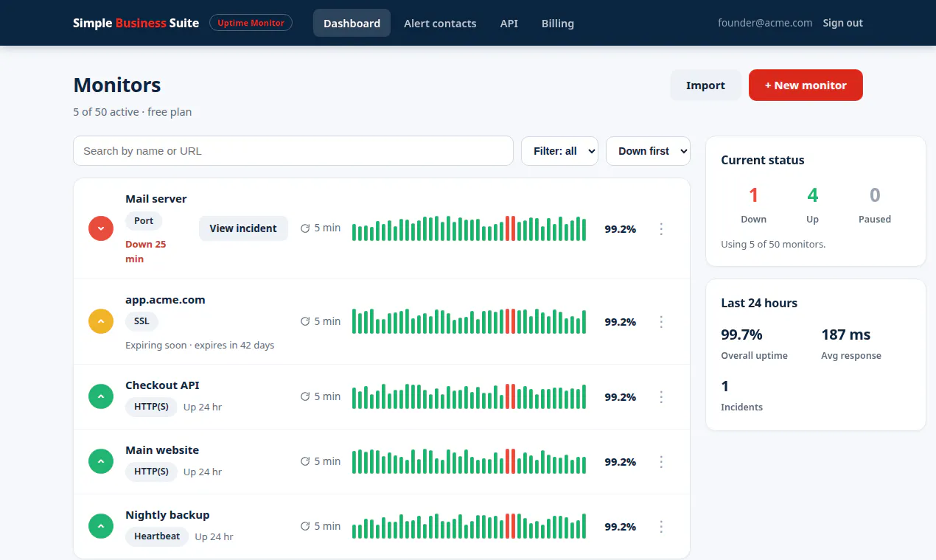Open the Checkout API monitor name
This screenshot has width=936, height=560.
(162, 385)
